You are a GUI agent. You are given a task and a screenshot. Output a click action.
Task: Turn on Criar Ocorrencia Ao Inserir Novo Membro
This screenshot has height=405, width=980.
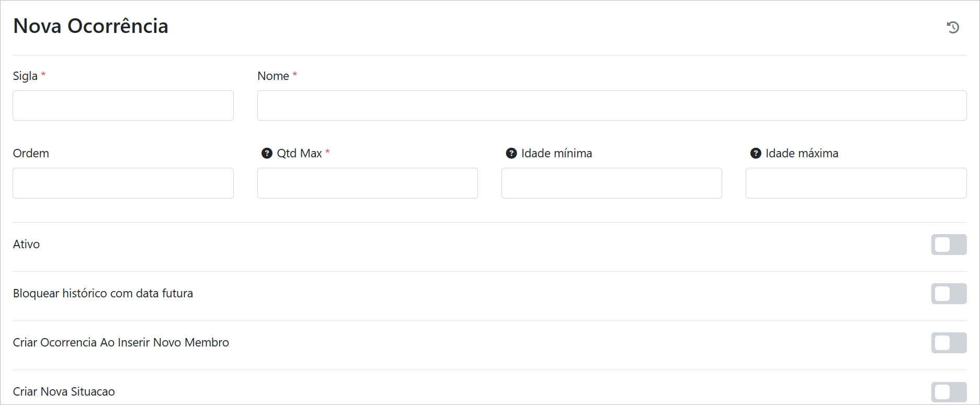(x=948, y=343)
